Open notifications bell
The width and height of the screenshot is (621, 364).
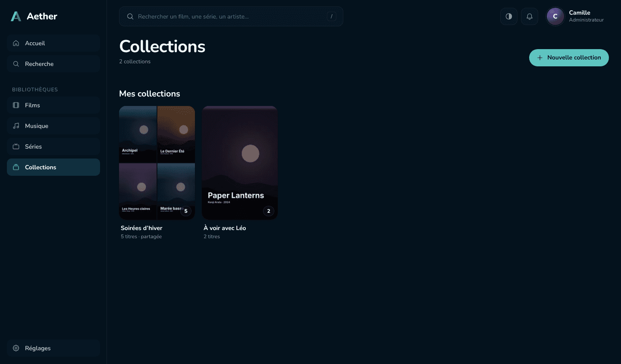530,16
